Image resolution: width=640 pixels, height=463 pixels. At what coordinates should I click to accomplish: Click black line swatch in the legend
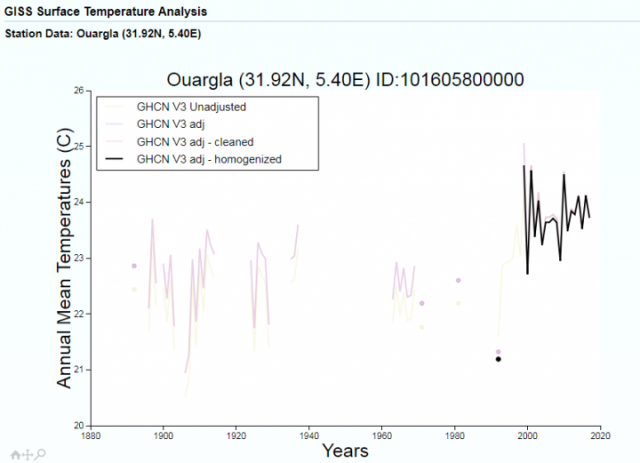[116, 158]
